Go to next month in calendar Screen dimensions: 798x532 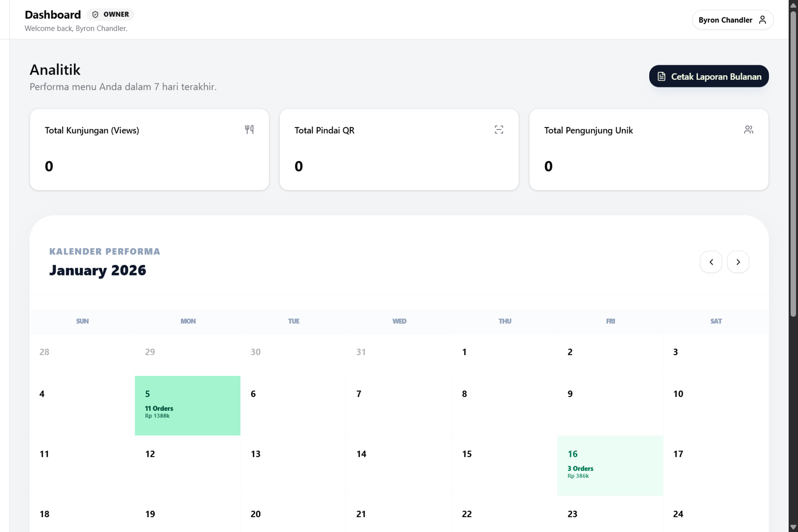pyautogui.click(x=738, y=262)
